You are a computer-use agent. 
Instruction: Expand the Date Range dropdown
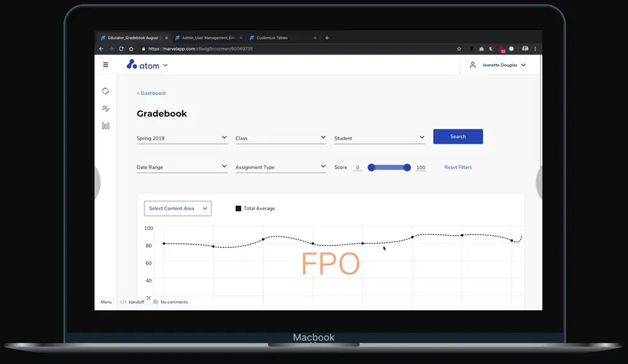pyautogui.click(x=182, y=167)
